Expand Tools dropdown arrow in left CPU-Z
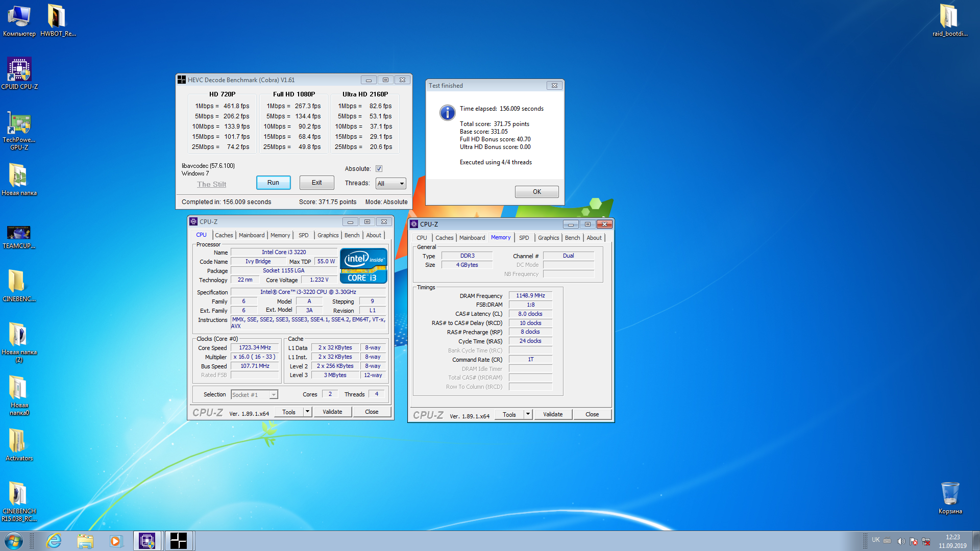Screen dimensions: 980x551 click(307, 412)
